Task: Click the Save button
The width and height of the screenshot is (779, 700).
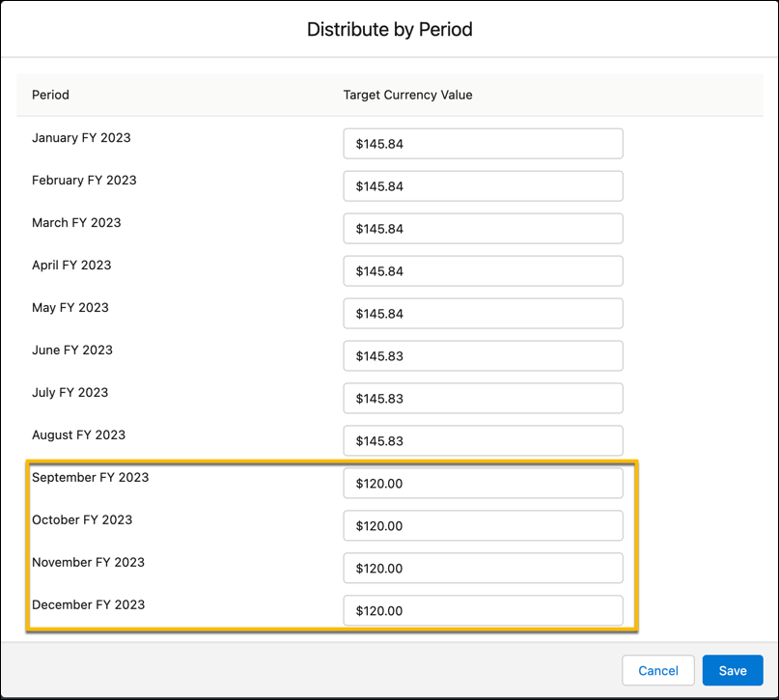Action: (x=733, y=670)
